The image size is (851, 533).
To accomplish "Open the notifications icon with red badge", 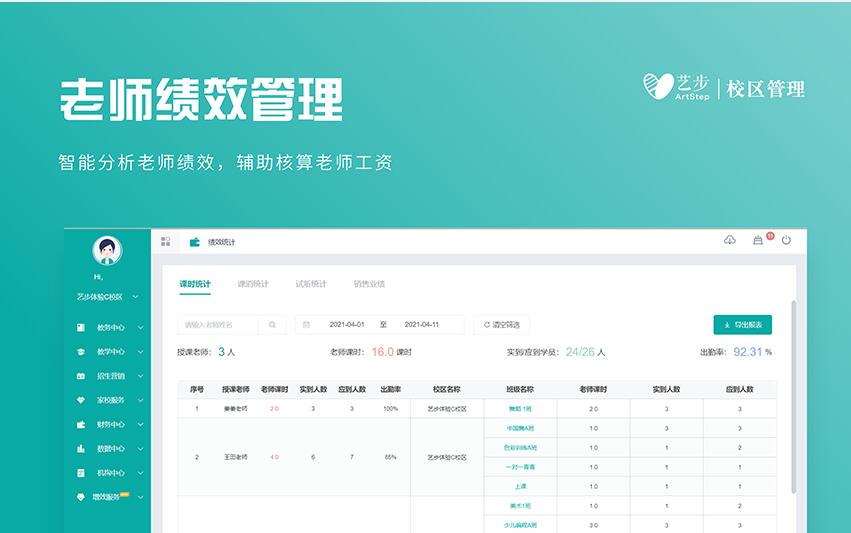I will pyautogui.click(x=758, y=241).
